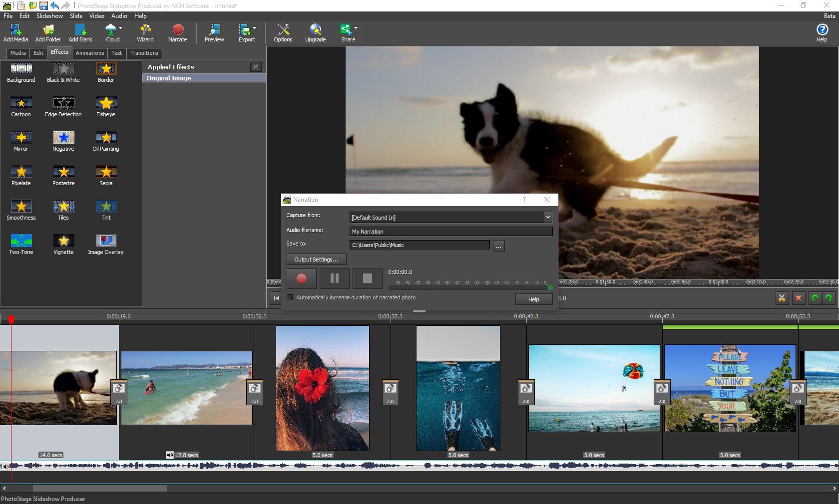Viewport: 839px width, 504px height.
Task: Expand the Capture from dropdown
Action: (x=548, y=217)
